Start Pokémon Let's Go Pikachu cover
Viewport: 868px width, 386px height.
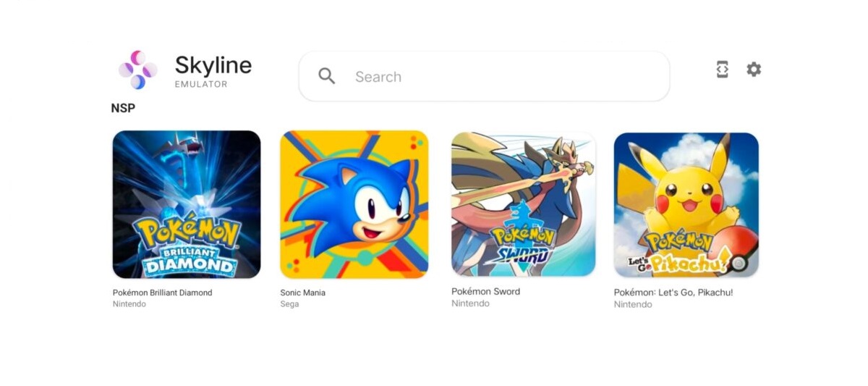(686, 205)
